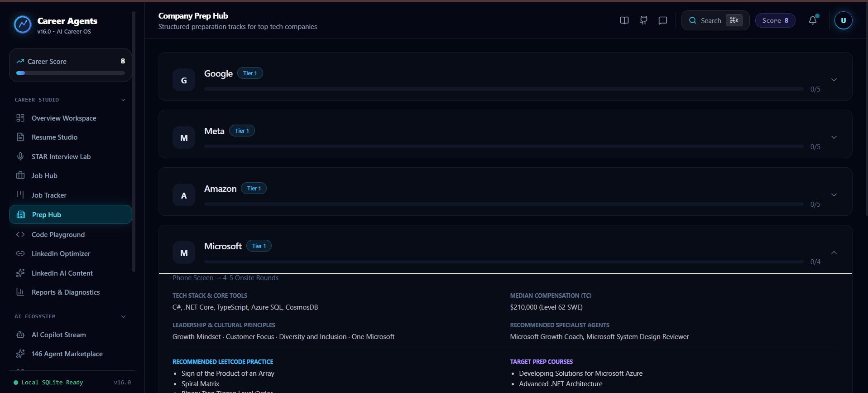868x393 pixels.
Task: Collapse the CAREER STUDIO sidebar section
Action: point(123,100)
